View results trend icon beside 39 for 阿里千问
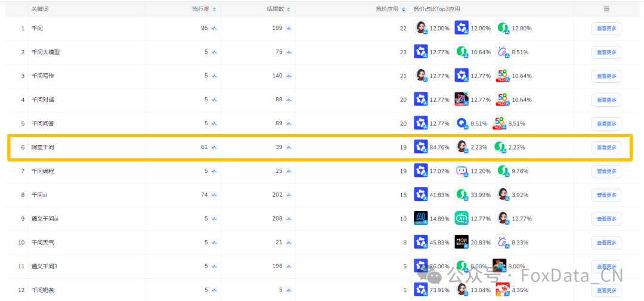 289,147
